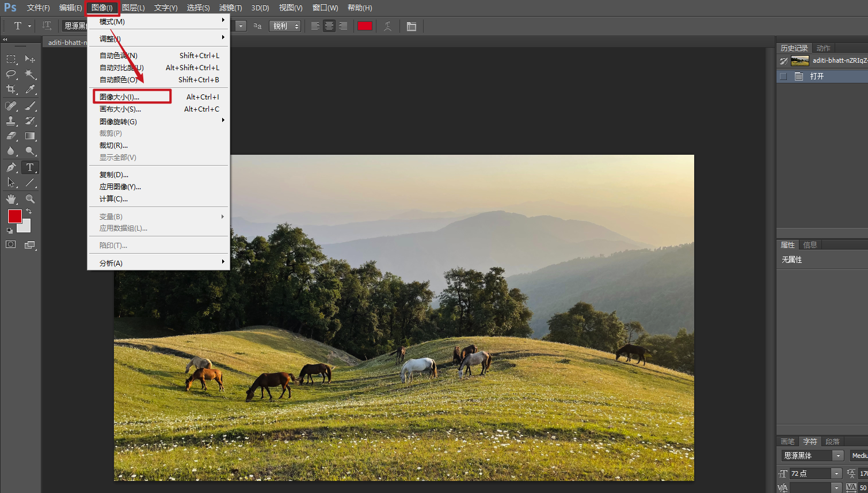Open the warp text option icon

tap(388, 26)
